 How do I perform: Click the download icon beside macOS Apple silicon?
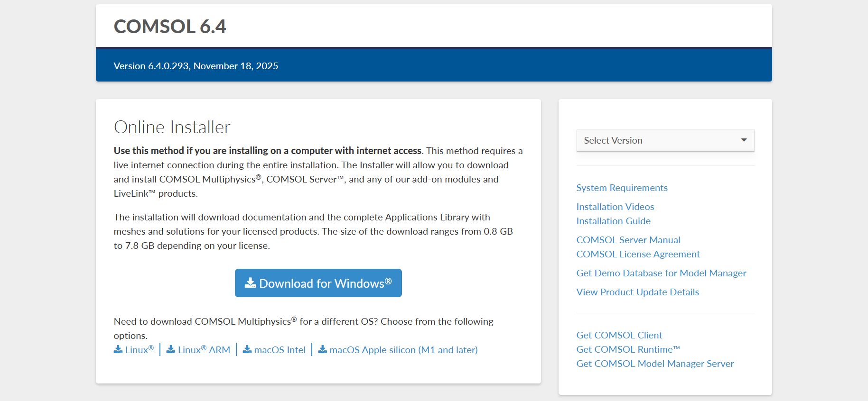(323, 349)
